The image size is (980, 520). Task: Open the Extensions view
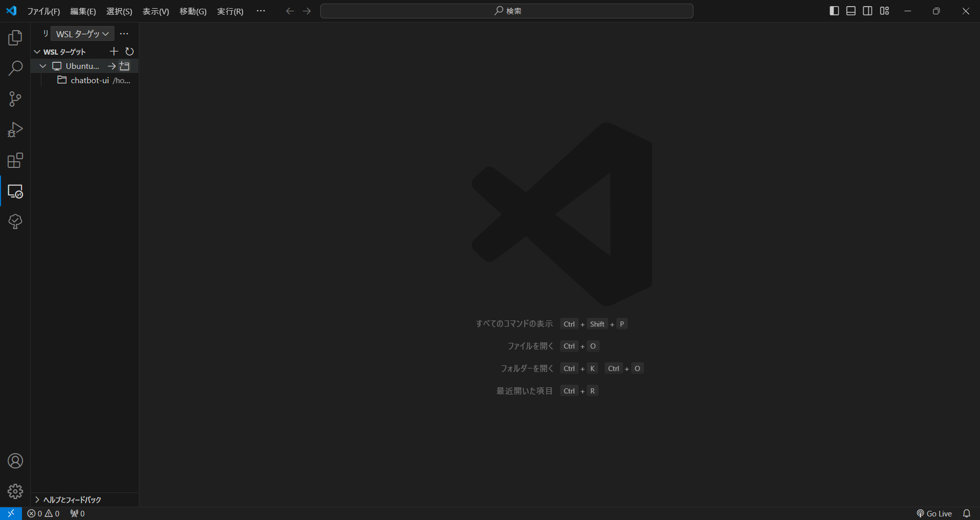pos(15,160)
